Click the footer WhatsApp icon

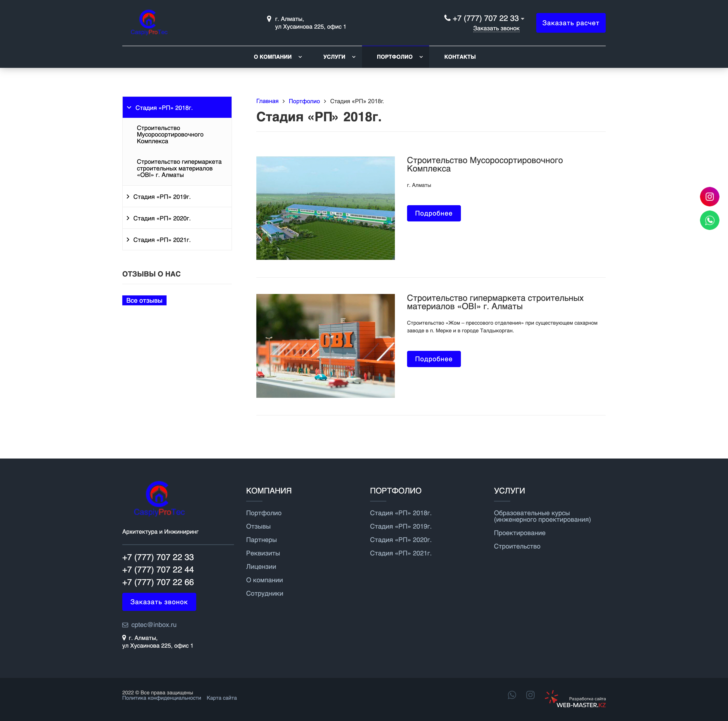pyautogui.click(x=512, y=695)
